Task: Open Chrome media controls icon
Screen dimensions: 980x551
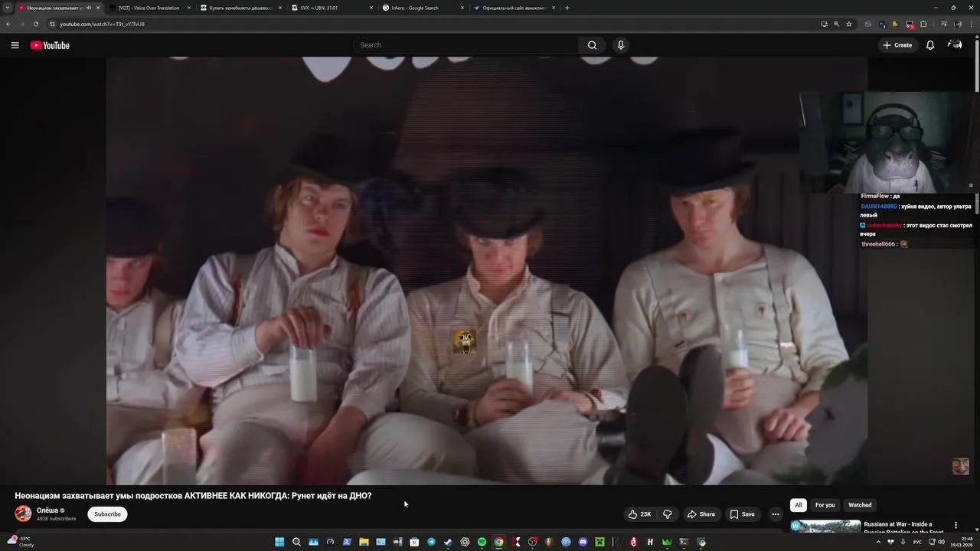Action: click(x=944, y=24)
